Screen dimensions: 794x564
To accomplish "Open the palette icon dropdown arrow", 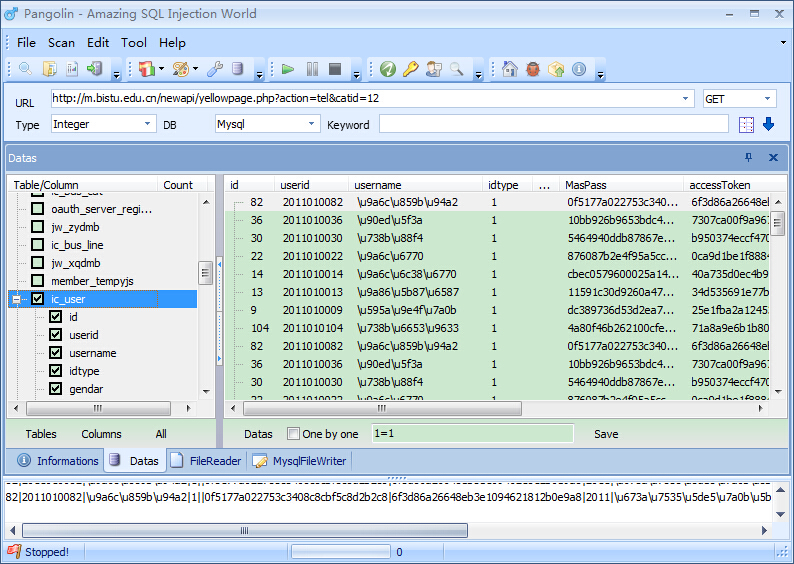I will point(195,69).
